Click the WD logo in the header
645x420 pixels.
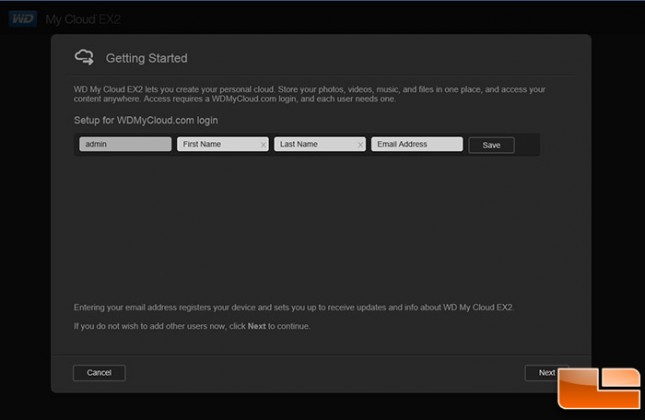click(23, 19)
